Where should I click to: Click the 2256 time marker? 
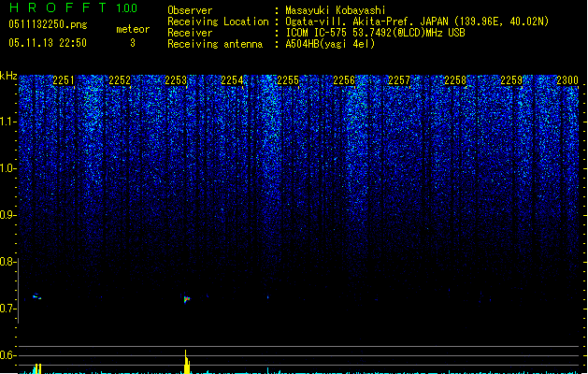[344, 80]
